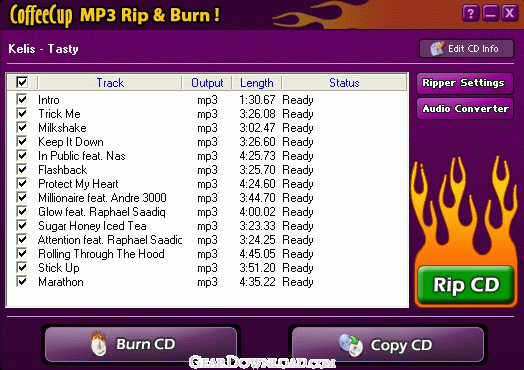Screen dimensions: 524x370
Task: Click the mp3 output cell for Milkshake
Action: tap(207, 128)
